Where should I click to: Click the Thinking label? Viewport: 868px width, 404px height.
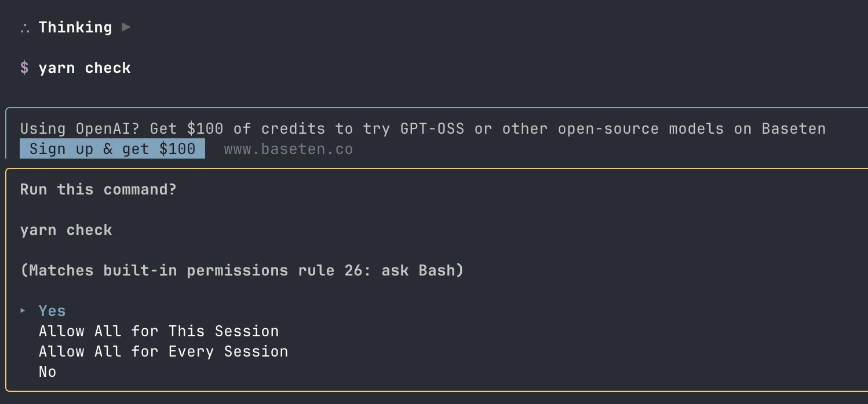[75, 27]
